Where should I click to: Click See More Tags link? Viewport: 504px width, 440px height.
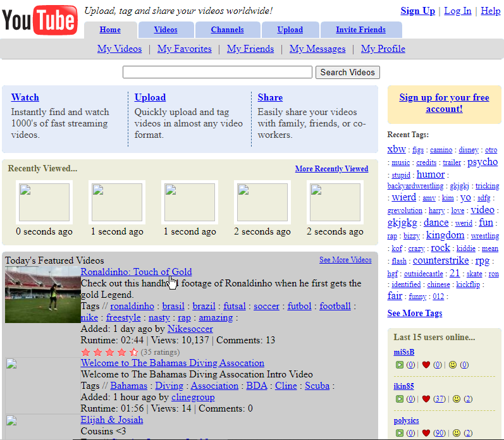[x=415, y=314]
